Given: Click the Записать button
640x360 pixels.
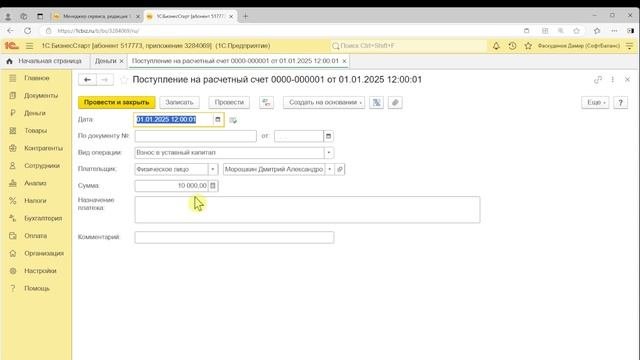Looking at the screenshot, I should point(179,102).
